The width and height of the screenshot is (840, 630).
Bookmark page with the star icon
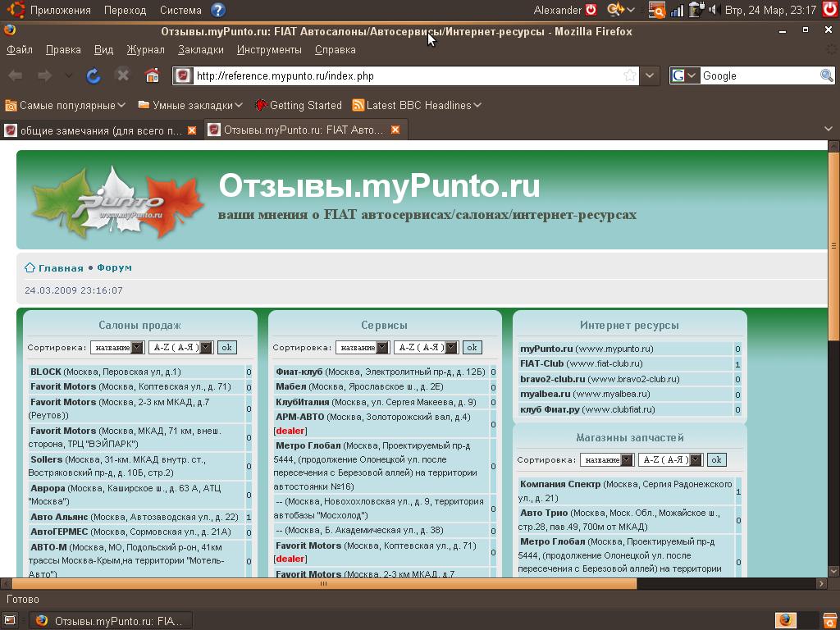pyautogui.click(x=630, y=75)
